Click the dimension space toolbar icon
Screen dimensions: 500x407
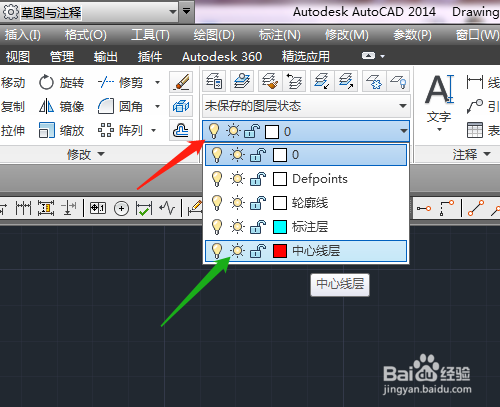coord(46,208)
